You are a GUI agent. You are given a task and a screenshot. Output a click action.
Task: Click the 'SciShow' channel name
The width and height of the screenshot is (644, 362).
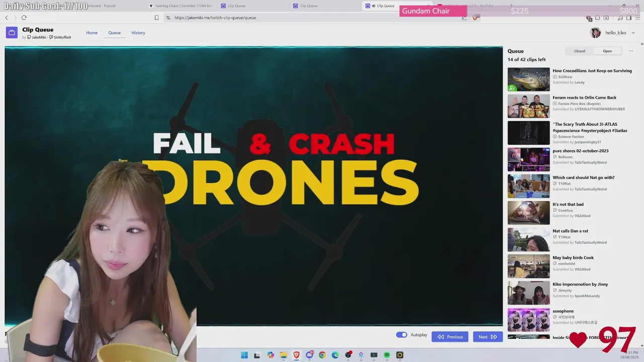coord(565,77)
